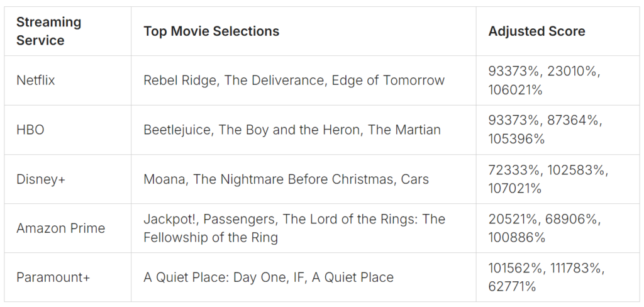Select the Disney+ cell
Screen dimensions: 644x307
click(68, 179)
